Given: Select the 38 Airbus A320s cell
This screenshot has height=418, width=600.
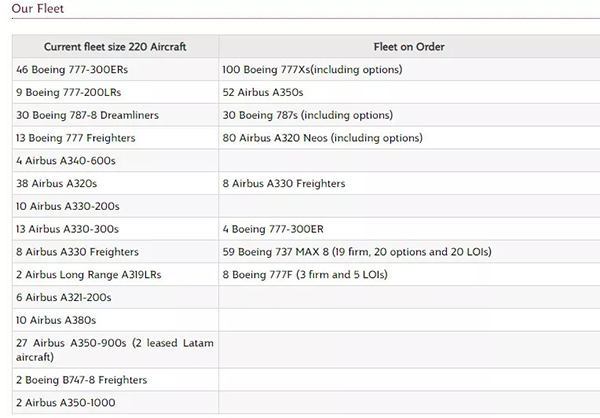Looking at the screenshot, I should (x=57, y=184).
